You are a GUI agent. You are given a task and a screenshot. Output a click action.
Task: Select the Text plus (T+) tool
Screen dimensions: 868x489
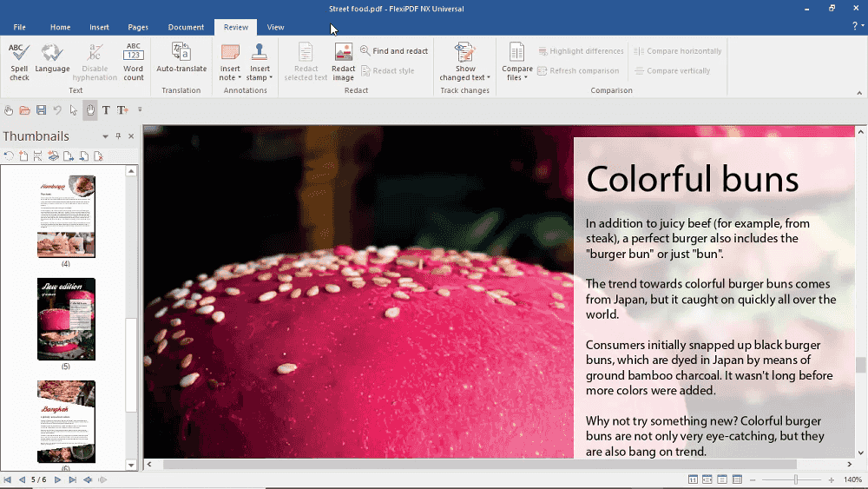(122, 110)
